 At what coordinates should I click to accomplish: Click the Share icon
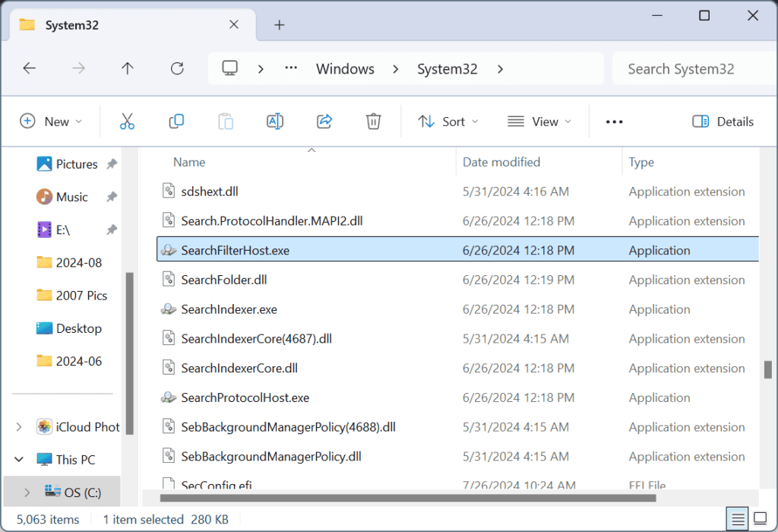324,122
